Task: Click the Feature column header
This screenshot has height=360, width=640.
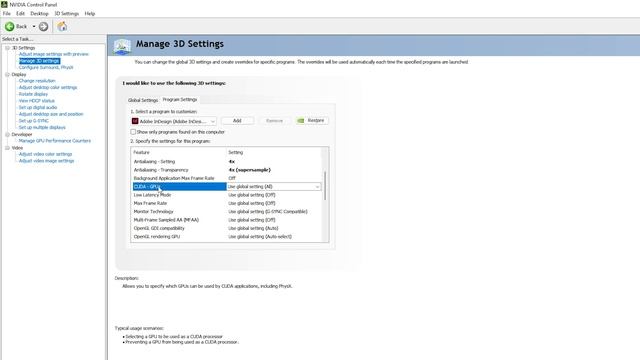Action: [141, 152]
